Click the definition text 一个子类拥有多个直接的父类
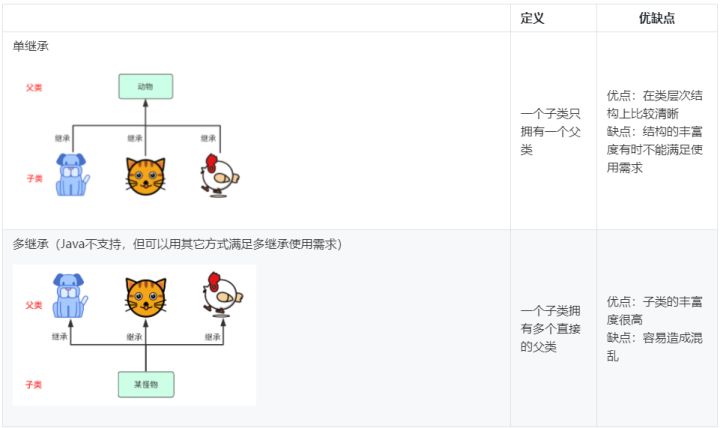Viewport: 720px width, 428px height. click(551, 328)
